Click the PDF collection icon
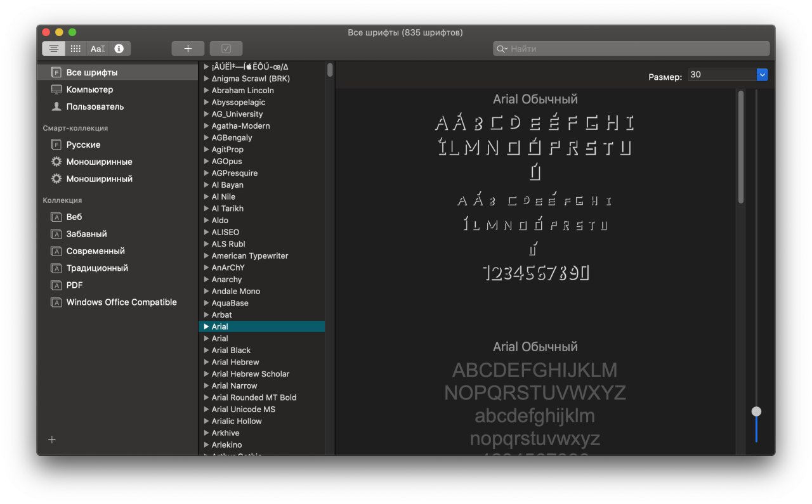Image resolution: width=812 pixels, height=504 pixels. [56, 285]
